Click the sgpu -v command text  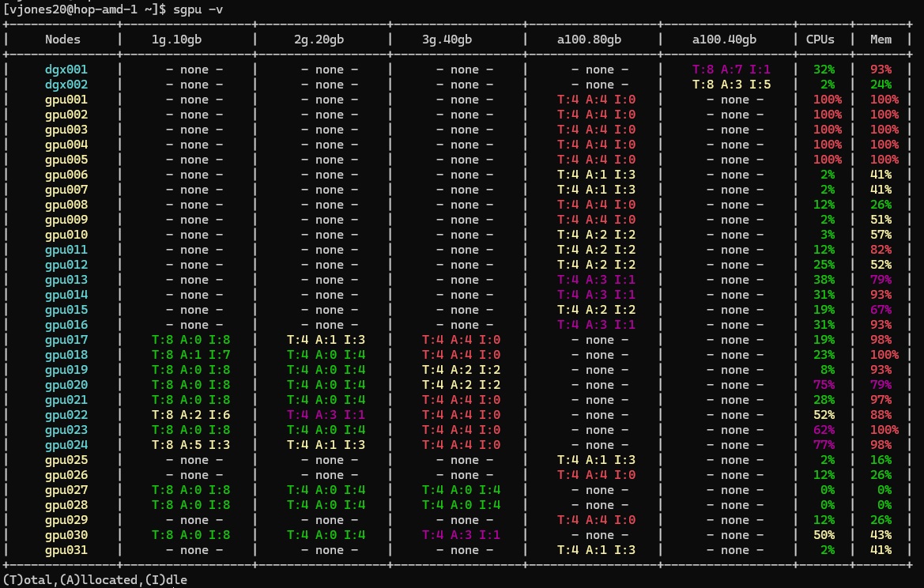point(198,9)
